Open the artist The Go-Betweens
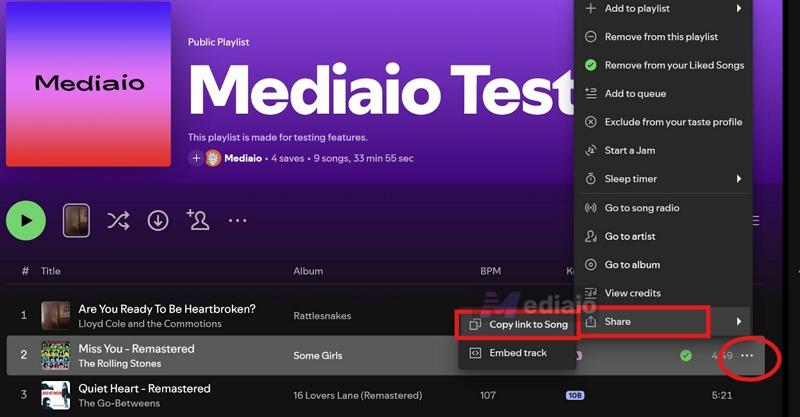Image resolution: width=800 pixels, height=417 pixels. 119,403
